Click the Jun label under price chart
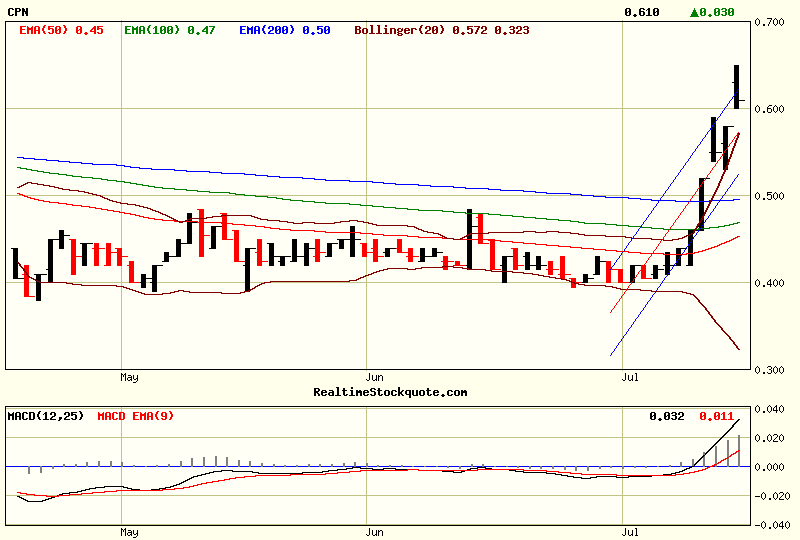This screenshot has height=540, width=800. click(374, 377)
